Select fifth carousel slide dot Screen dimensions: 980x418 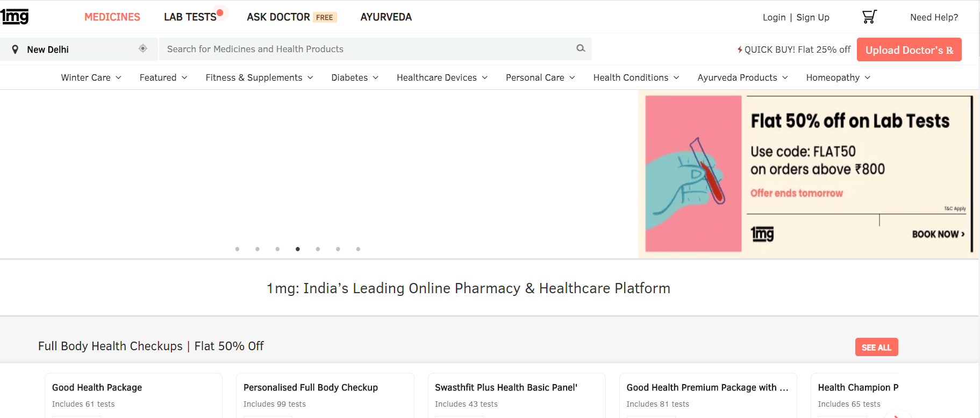tap(318, 249)
